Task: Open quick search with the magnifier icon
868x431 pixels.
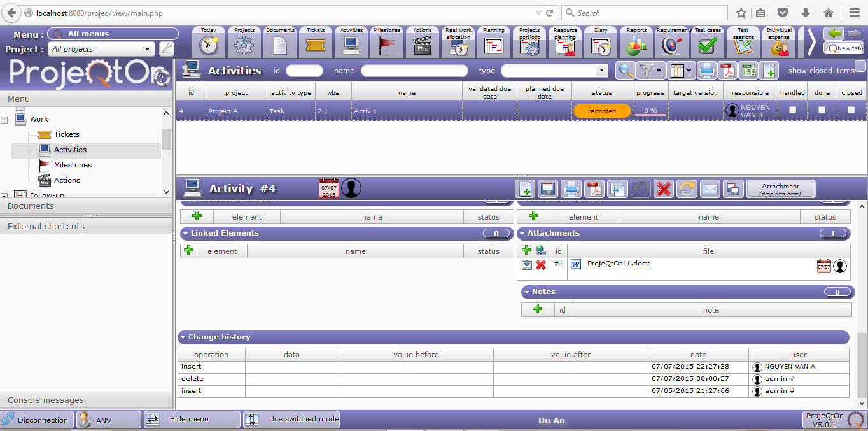Action: [x=626, y=71]
